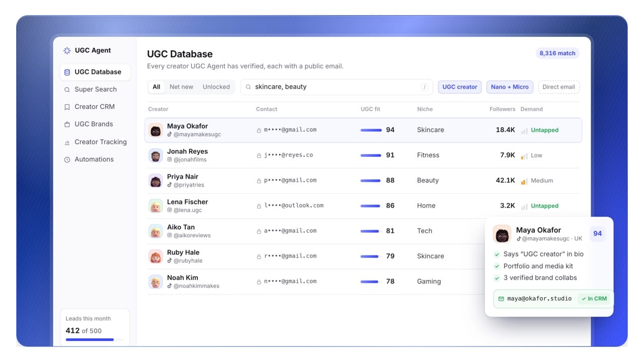The width and height of the screenshot is (644, 362).
Task: Sort by the UGC fit column header
Action: (x=370, y=109)
